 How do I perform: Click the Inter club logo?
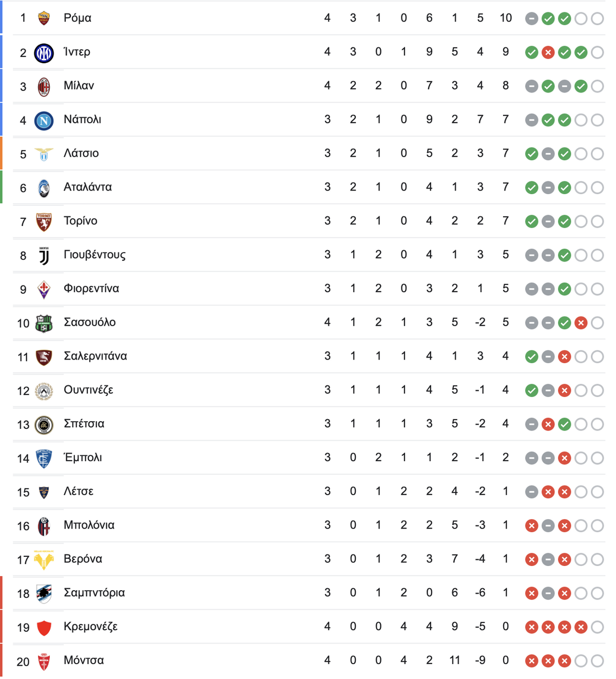[44, 53]
